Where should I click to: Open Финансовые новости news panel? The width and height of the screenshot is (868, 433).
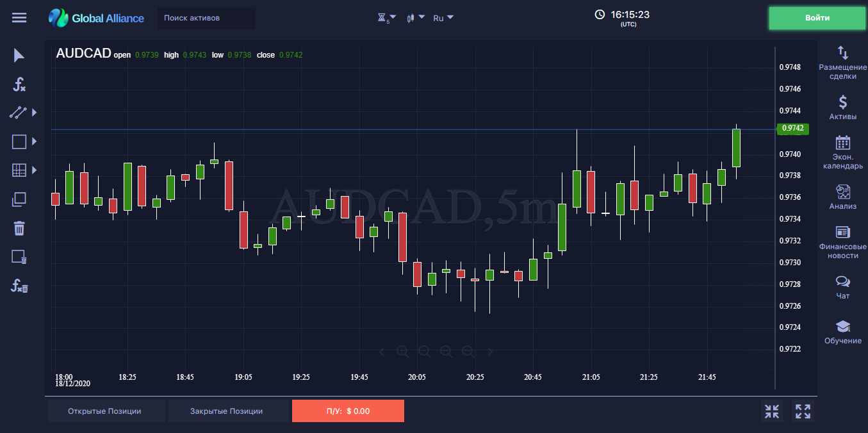tap(842, 242)
